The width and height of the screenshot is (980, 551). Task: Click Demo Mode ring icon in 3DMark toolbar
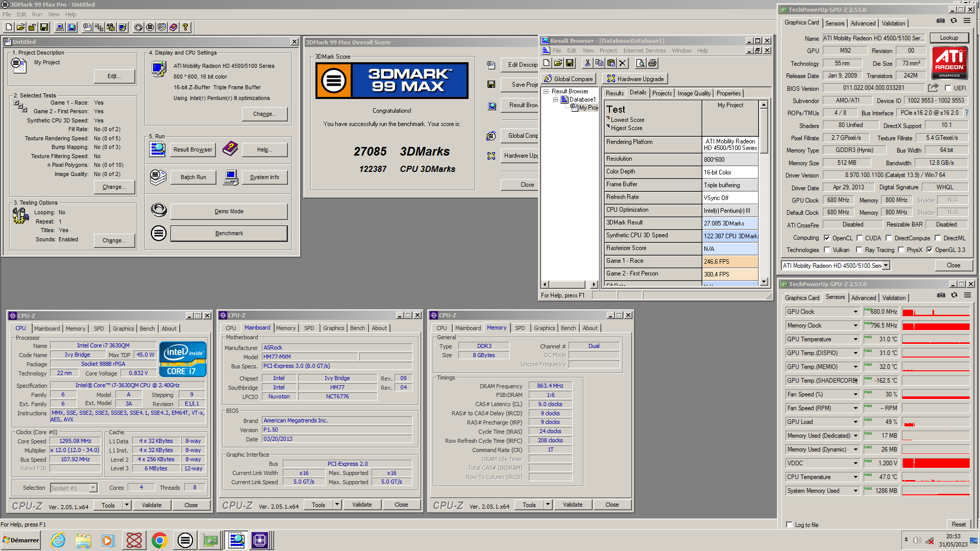tap(138, 27)
